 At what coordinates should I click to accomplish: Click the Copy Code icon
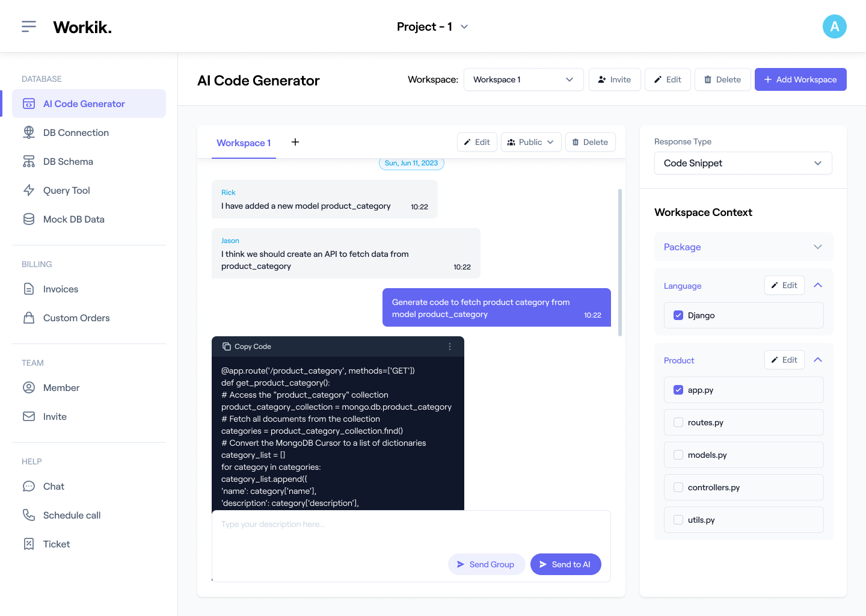point(227,346)
